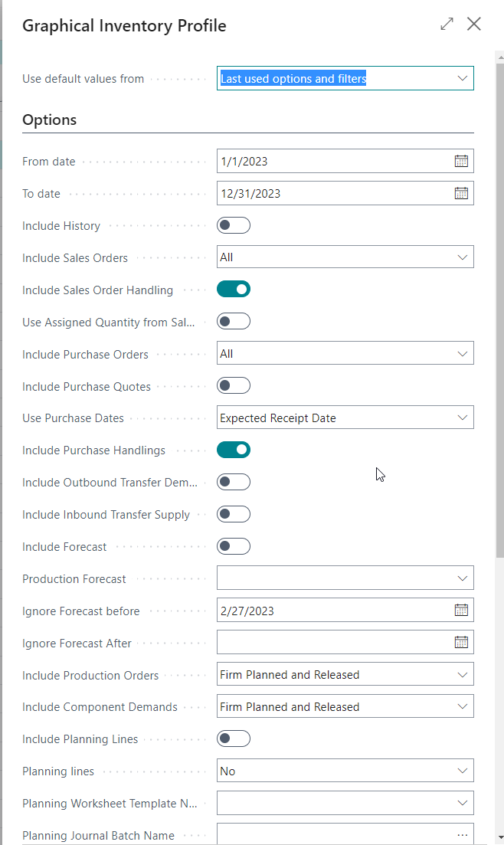Enable the Include Purchase Quotes switch

pos(234,386)
